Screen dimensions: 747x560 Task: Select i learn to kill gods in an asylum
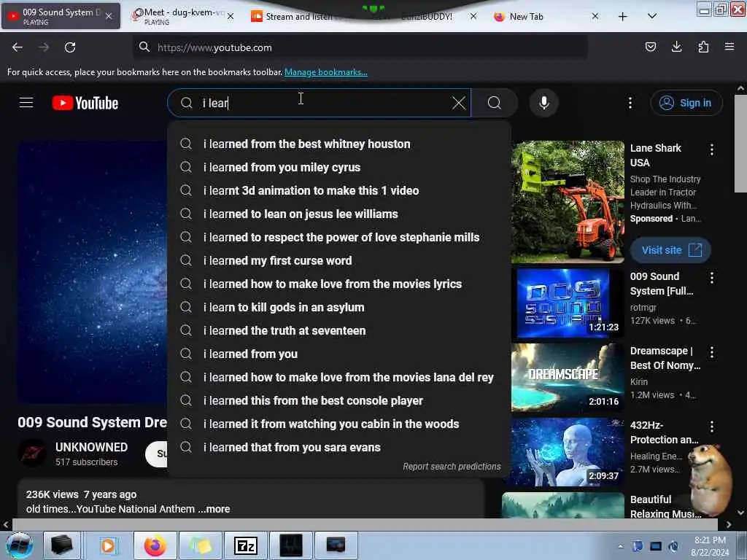point(339,307)
